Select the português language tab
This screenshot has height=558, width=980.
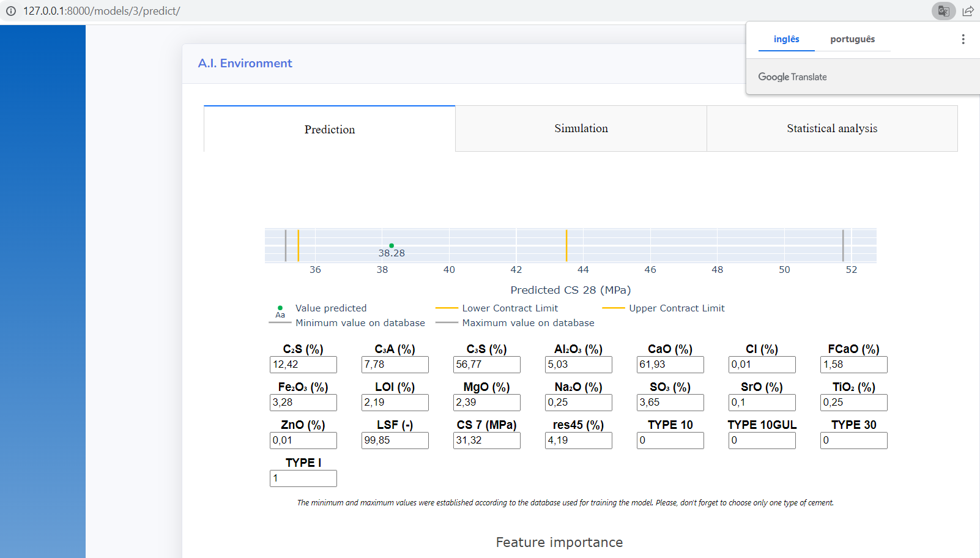click(x=852, y=39)
